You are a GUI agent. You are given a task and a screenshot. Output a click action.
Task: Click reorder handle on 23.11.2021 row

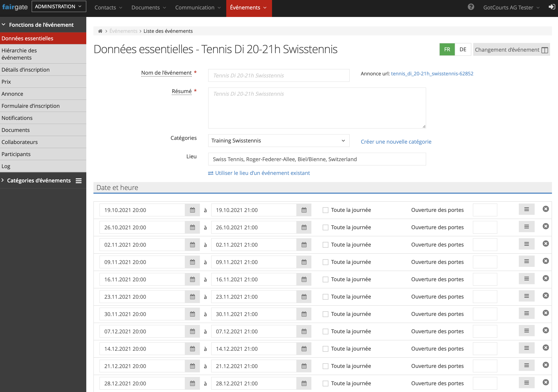pyautogui.click(x=526, y=296)
